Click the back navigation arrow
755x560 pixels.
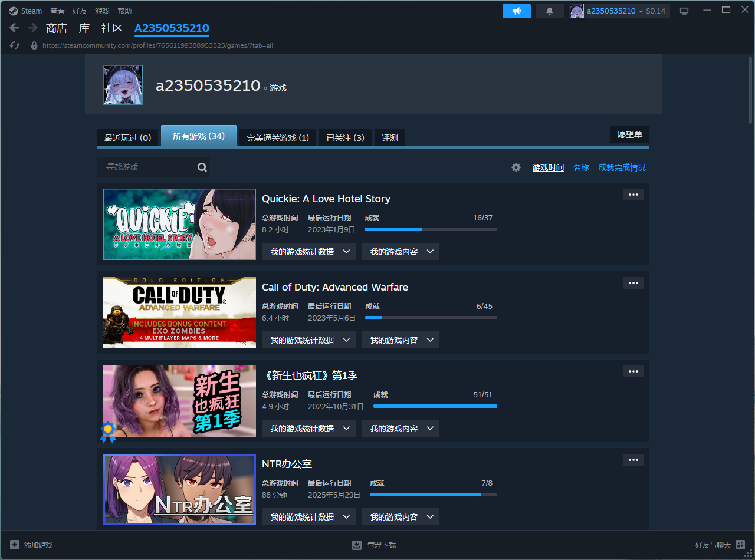point(15,28)
